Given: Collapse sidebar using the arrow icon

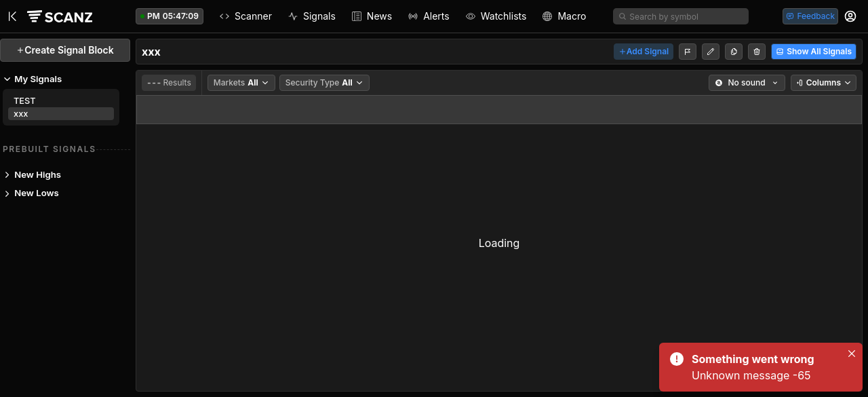Looking at the screenshot, I should tap(12, 16).
